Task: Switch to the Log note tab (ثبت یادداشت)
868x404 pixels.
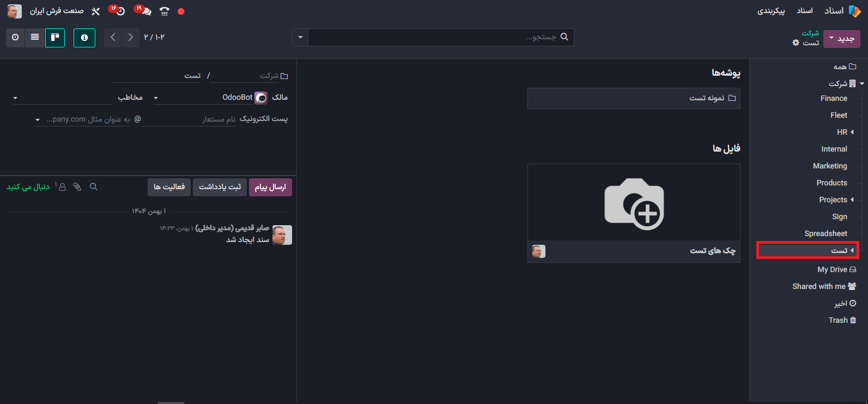Action: click(x=220, y=187)
